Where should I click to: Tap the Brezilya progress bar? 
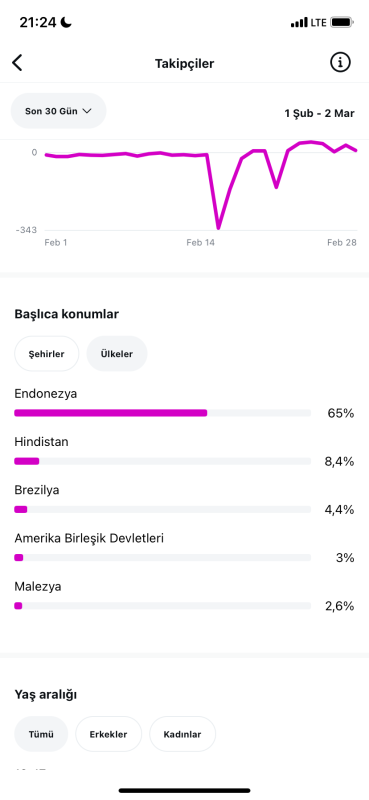point(162,509)
